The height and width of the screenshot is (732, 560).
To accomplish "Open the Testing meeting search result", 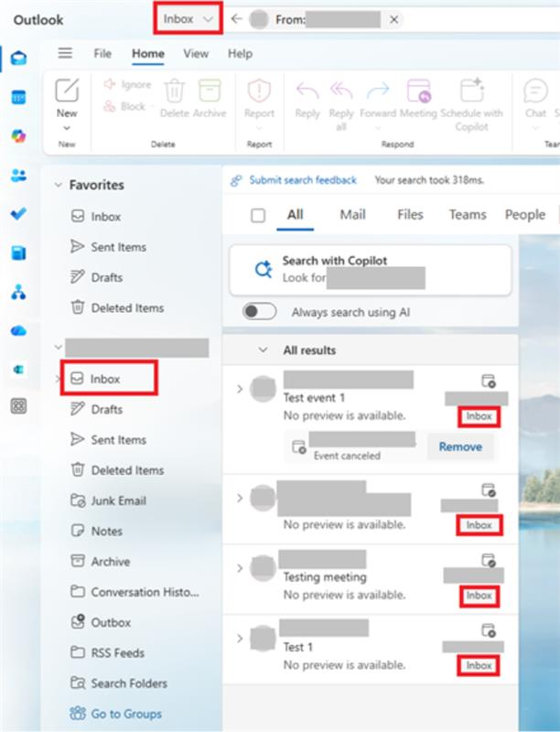I will coord(371,579).
